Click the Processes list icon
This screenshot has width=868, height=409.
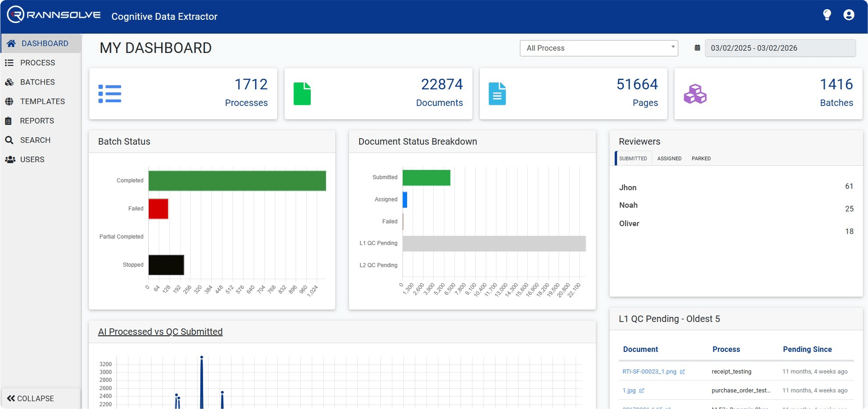click(110, 93)
